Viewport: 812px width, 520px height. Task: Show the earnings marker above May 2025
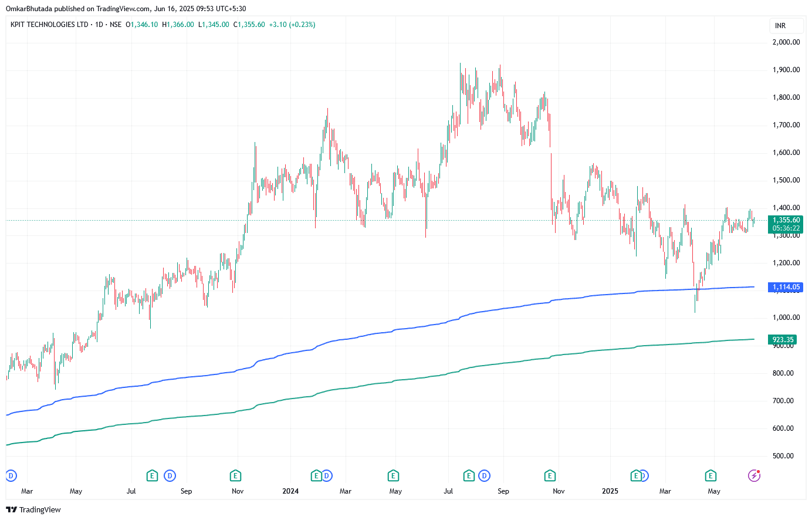pos(710,475)
